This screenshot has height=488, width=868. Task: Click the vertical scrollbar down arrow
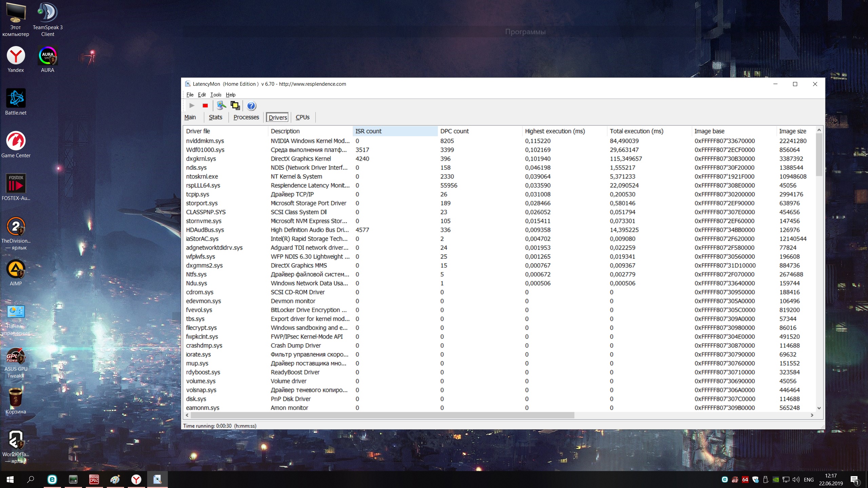(x=819, y=408)
